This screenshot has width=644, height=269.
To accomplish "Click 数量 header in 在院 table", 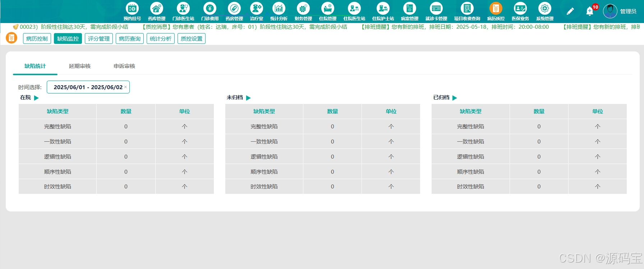I will click(126, 111).
